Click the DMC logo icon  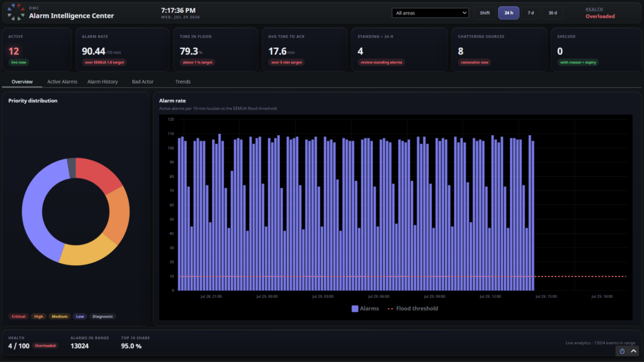point(16,12)
